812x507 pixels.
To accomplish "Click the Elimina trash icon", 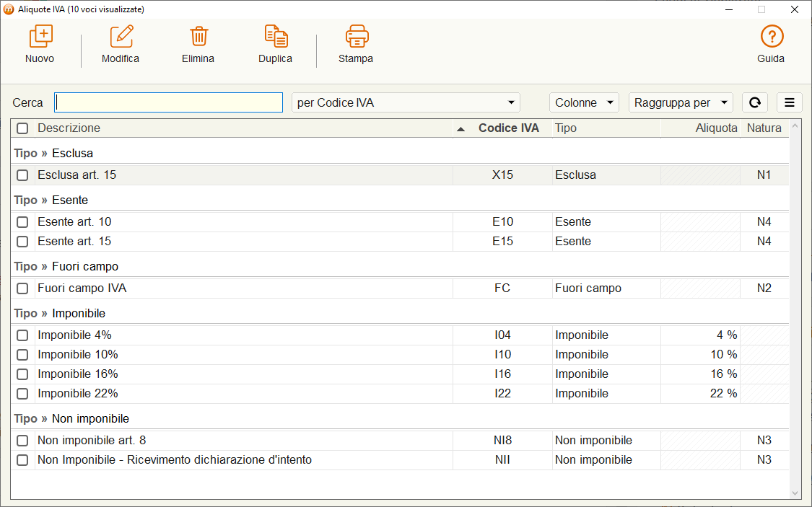I will 198,36.
